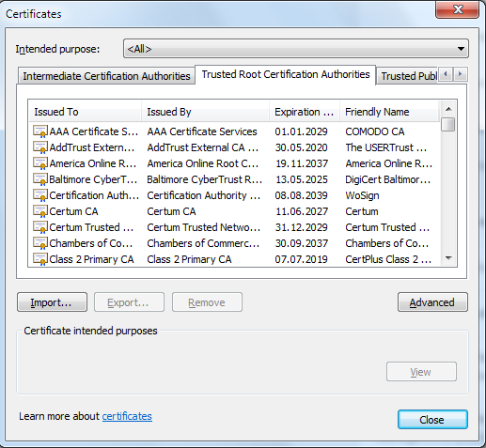Click certificate icon for AAA Certificate Services row
The image size is (486, 448).
pos(40,131)
